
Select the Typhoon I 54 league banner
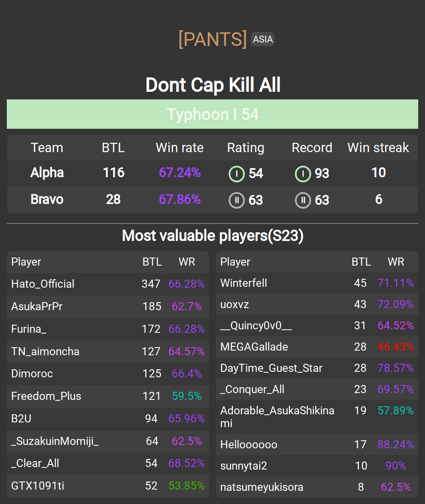pyautogui.click(x=212, y=114)
